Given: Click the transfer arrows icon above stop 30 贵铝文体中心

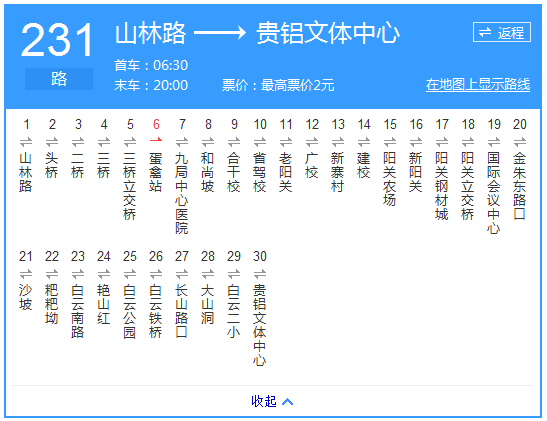Looking at the screenshot, I should tap(260, 274).
